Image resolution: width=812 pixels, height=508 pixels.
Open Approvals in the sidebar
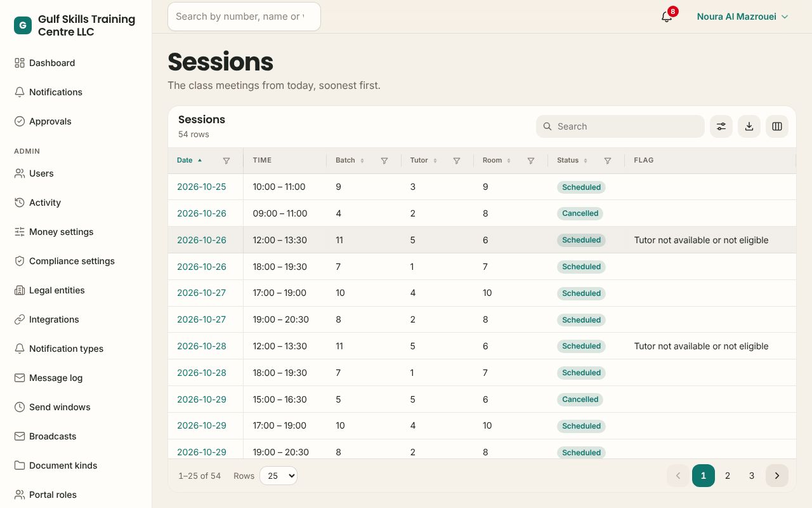[76, 121]
